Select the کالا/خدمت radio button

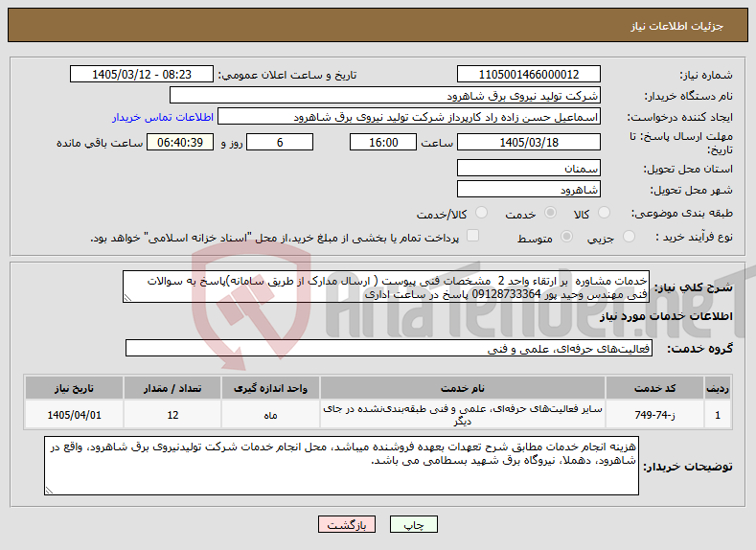pos(481,213)
